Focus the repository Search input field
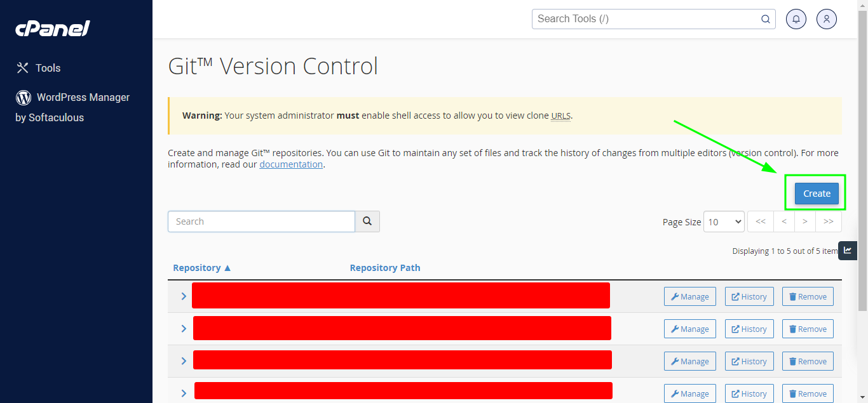The height and width of the screenshot is (403, 868). (x=261, y=221)
